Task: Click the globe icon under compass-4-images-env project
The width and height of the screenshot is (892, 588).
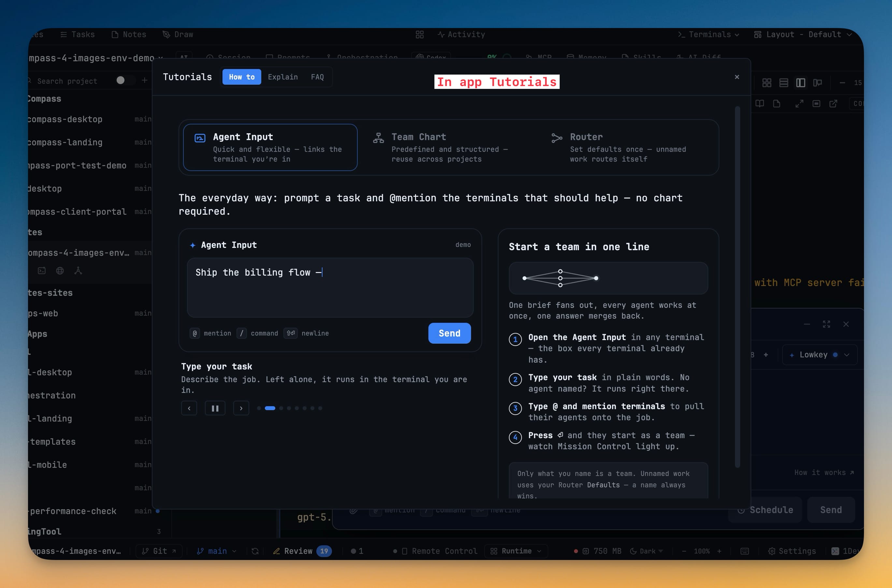Action: click(x=60, y=270)
